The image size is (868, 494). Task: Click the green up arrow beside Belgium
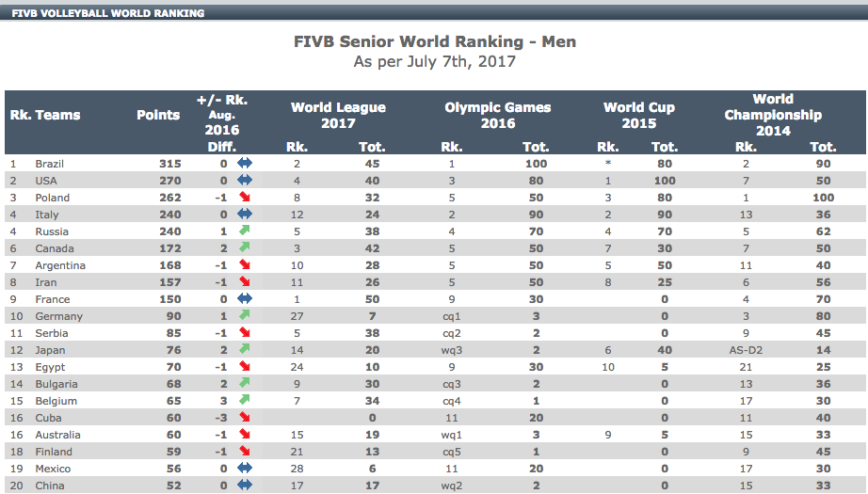tap(245, 401)
